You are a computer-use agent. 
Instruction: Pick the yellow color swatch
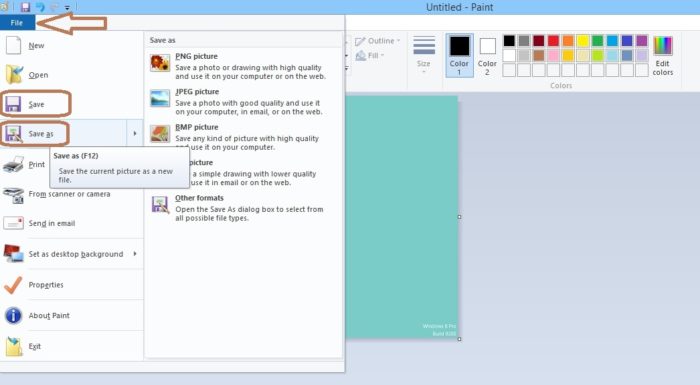(x=583, y=41)
